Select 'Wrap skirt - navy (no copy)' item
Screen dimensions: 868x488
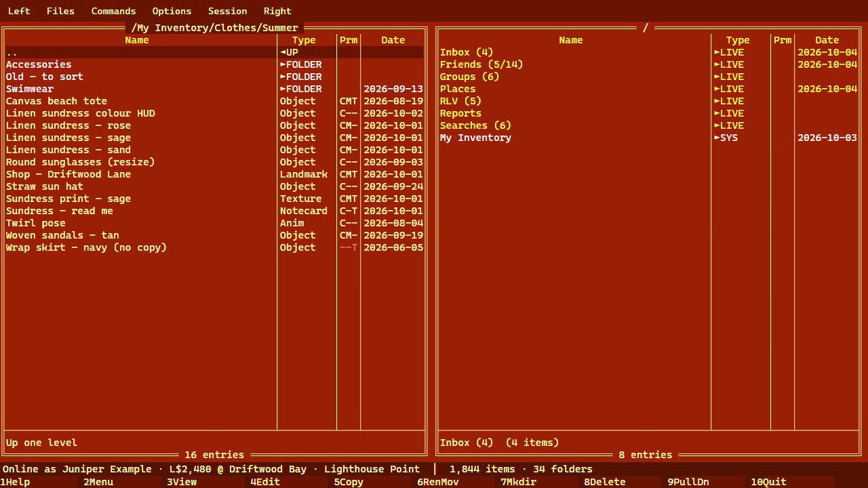[214, 247]
